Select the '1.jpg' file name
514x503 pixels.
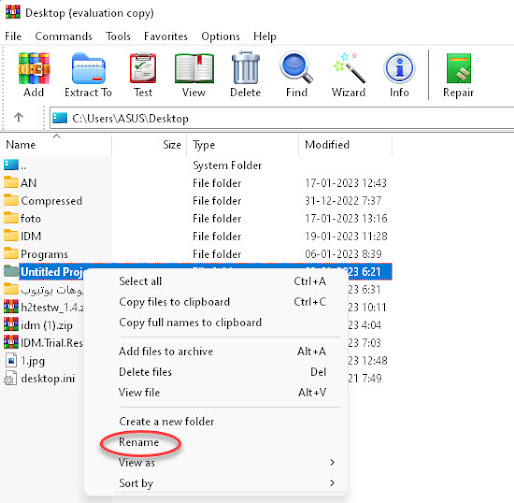(33, 361)
